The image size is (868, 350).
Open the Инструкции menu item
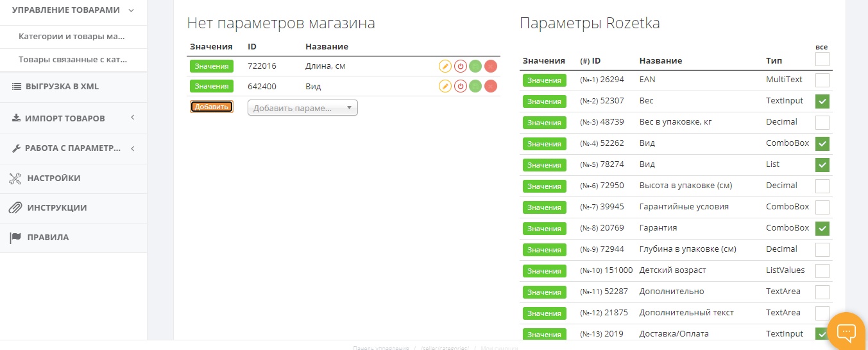point(73,208)
